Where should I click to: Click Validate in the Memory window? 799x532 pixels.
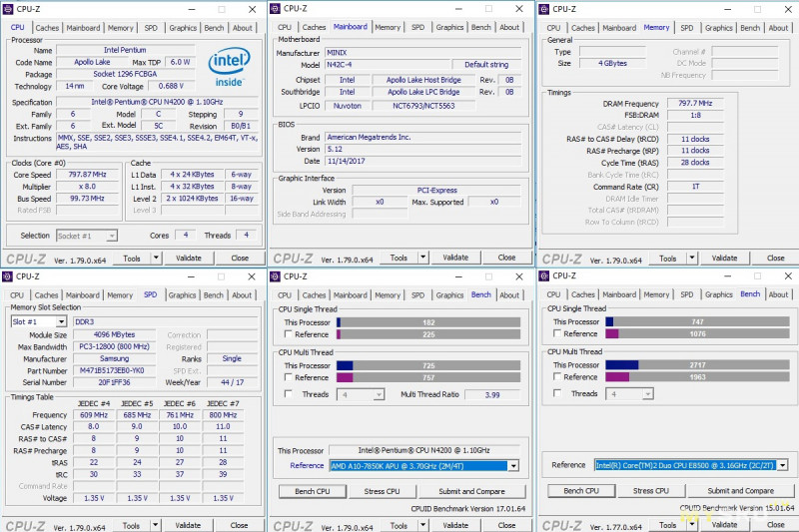(x=725, y=259)
